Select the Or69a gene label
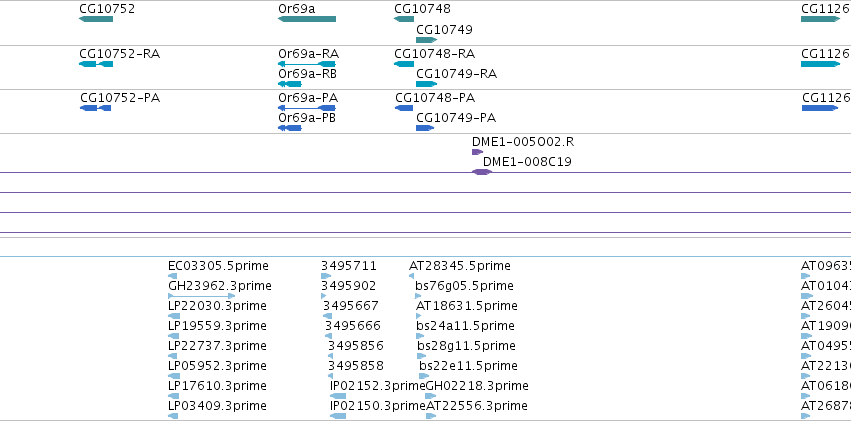Screen dimensions: 851x421 click(296, 9)
